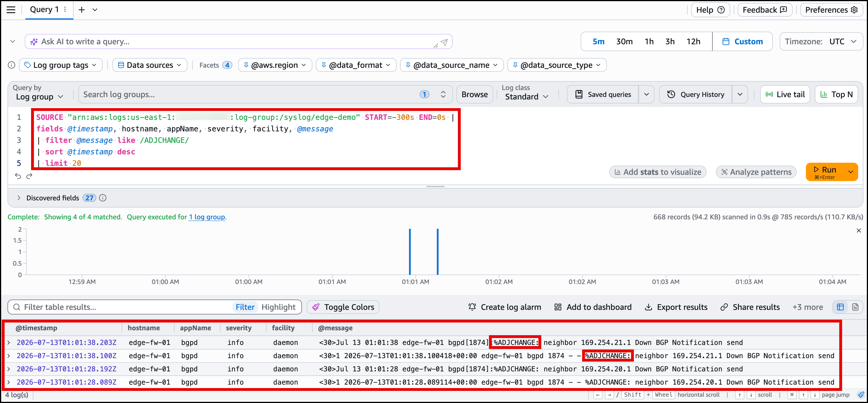Expand the @data_source_name facet
The image size is (868, 403).
[452, 65]
